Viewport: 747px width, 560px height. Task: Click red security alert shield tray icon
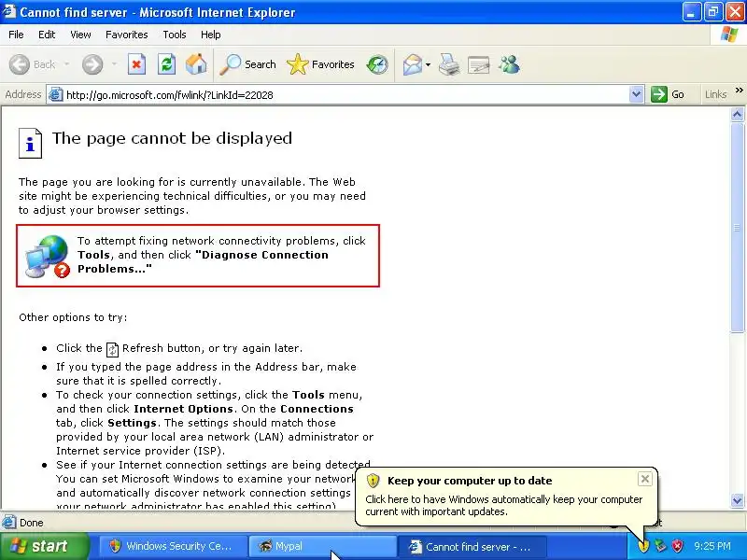677,546
